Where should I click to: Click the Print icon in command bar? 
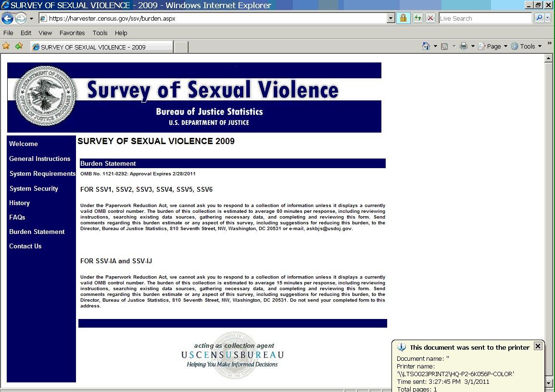[x=464, y=46]
